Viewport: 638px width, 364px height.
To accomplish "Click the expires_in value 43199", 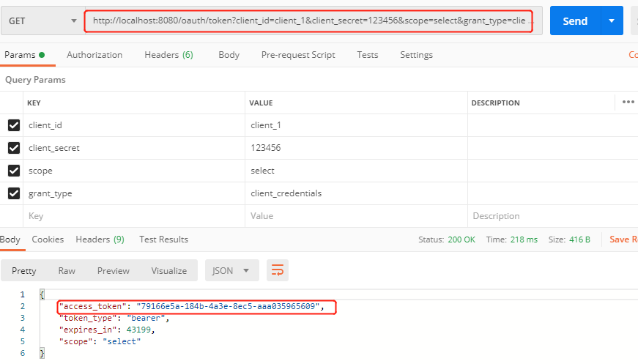I will (138, 330).
